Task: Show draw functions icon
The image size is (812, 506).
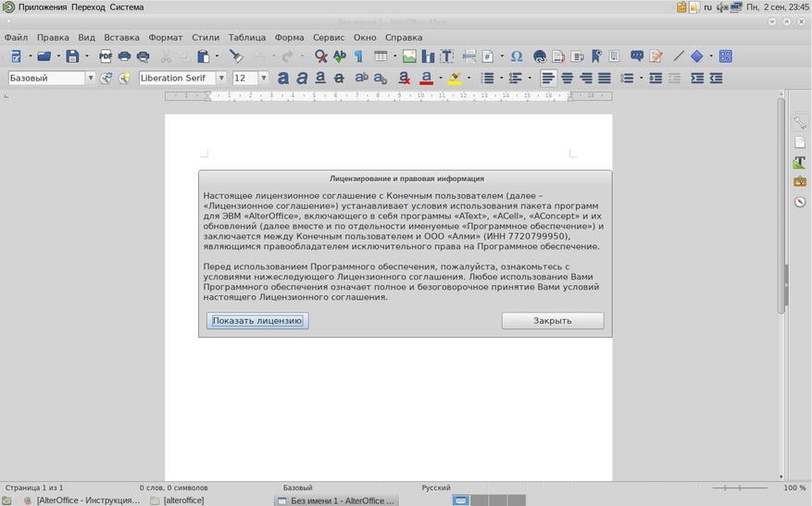Action: coord(726,56)
